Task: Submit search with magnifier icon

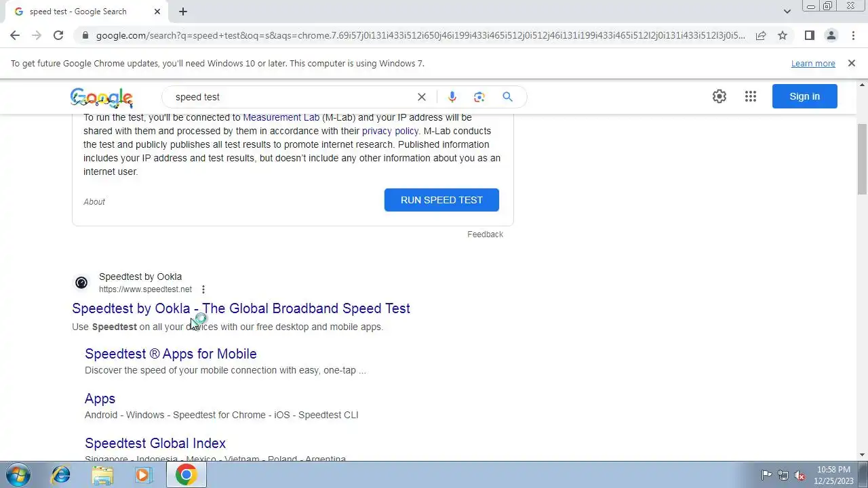Action: pyautogui.click(x=507, y=97)
